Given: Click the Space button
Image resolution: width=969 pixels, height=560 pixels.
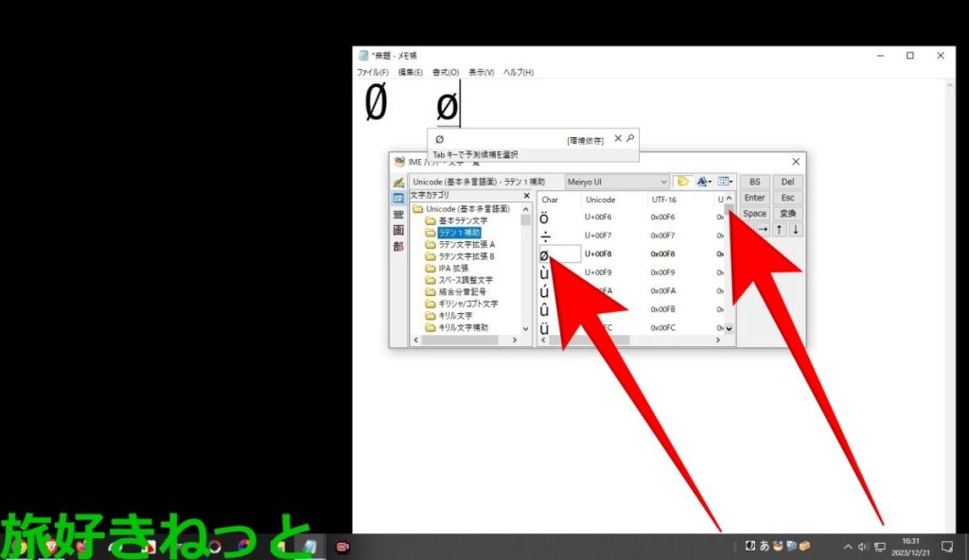Looking at the screenshot, I should click(754, 213).
